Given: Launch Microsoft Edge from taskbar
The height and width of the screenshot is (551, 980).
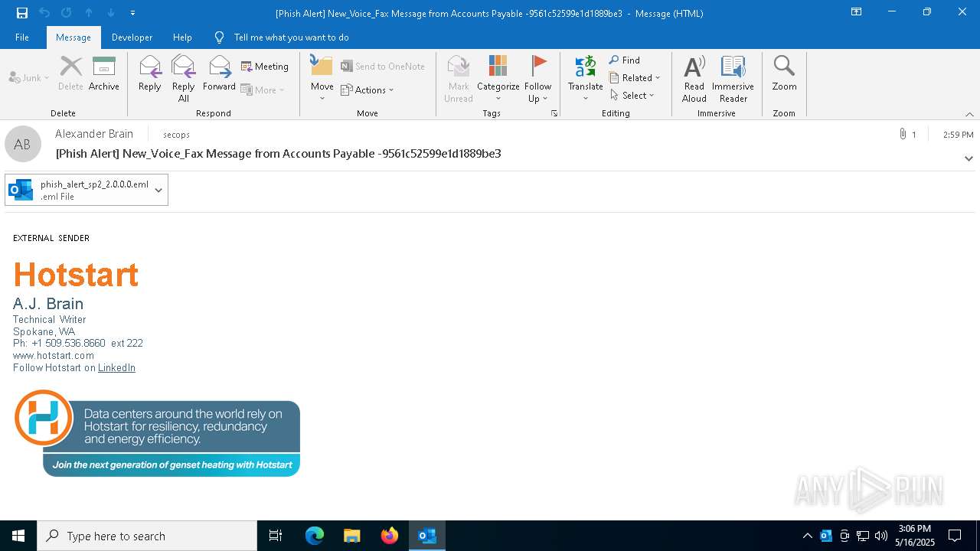Looking at the screenshot, I should (x=315, y=536).
